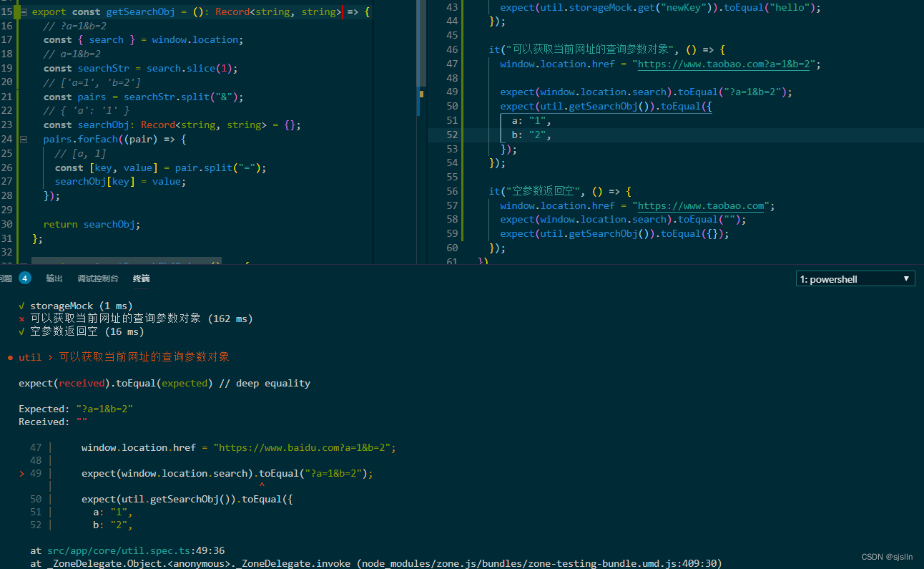
Task: Open the '1: powershell' terminal selector dropdown
Action: (x=855, y=279)
